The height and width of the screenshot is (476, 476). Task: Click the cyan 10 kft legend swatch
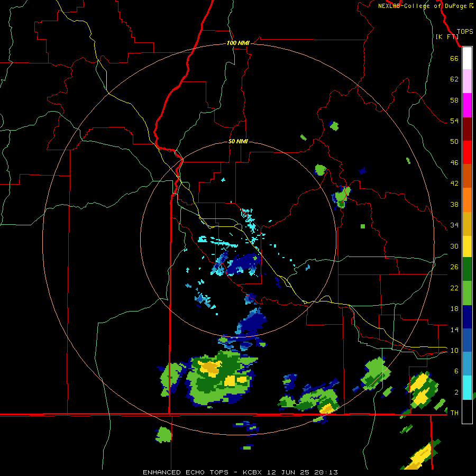[467, 388]
